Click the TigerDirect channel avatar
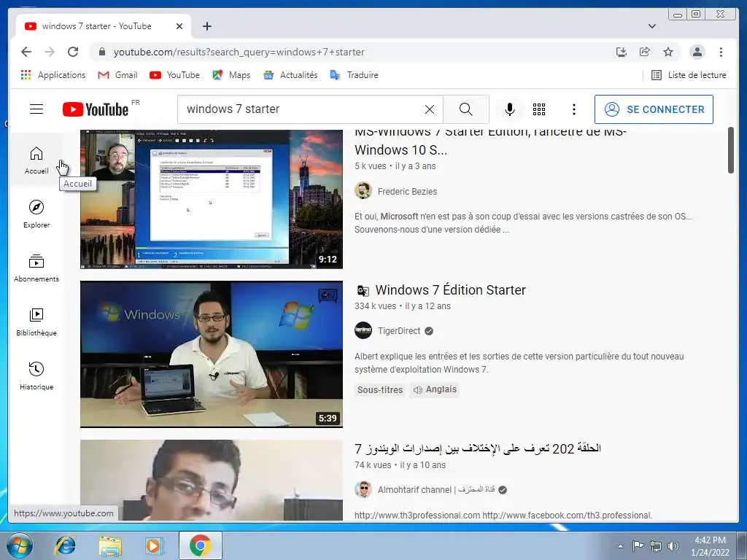747x560 pixels. [x=363, y=330]
